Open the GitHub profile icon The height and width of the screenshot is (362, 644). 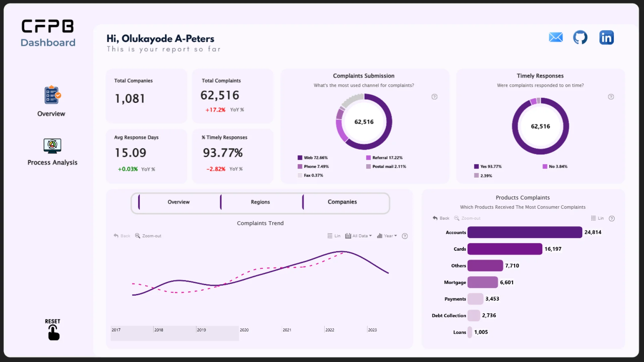580,37
